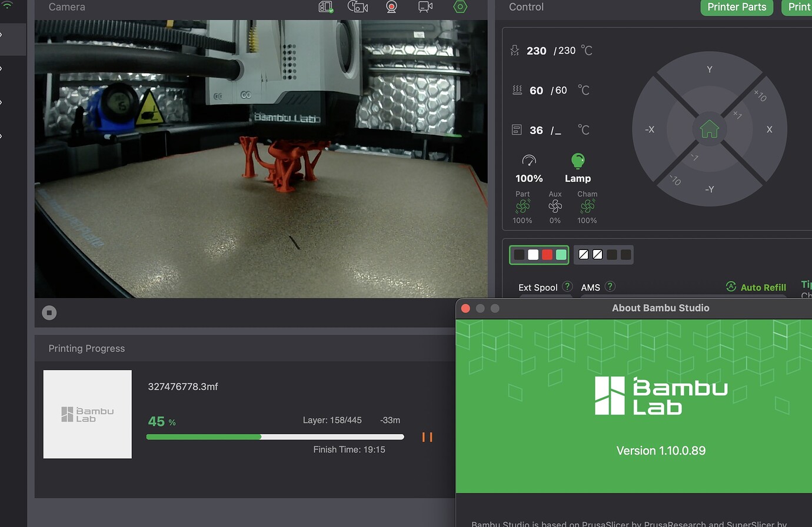This screenshot has width=812, height=527.
Task: Move the toolhead with the X button
Action: (x=769, y=129)
